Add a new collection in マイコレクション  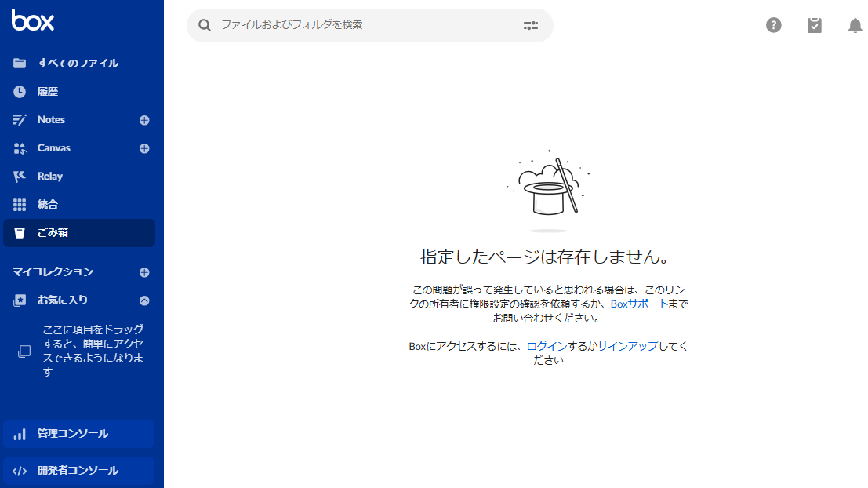[144, 272]
